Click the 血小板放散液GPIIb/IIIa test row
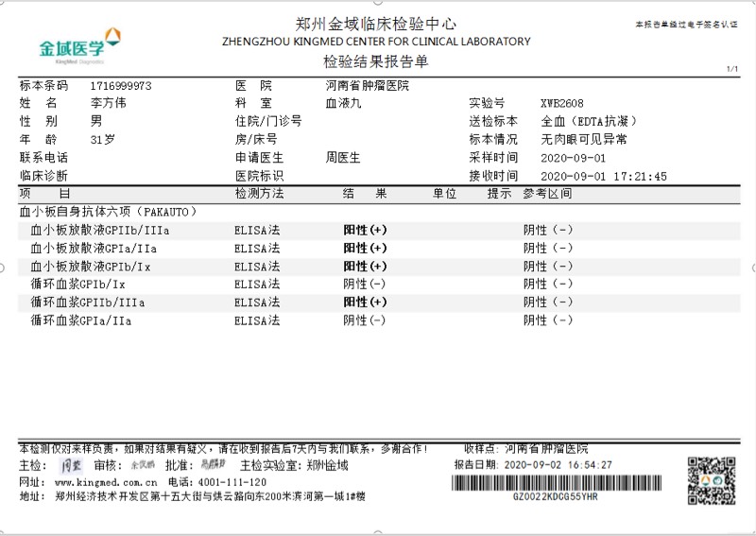The image size is (756, 536). pyautogui.click(x=100, y=230)
